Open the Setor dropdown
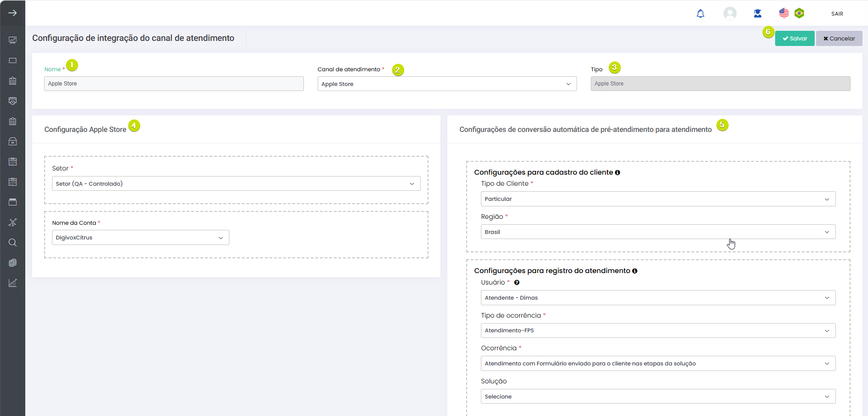 [236, 184]
